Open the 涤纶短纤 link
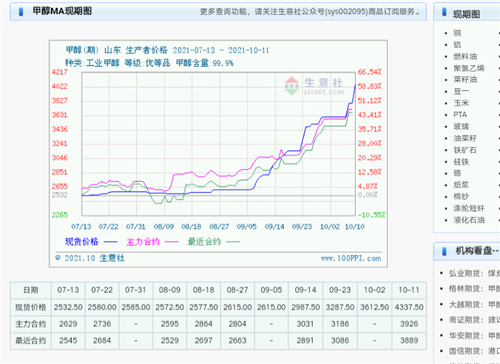The height and width of the screenshot is (364, 500). click(x=469, y=208)
